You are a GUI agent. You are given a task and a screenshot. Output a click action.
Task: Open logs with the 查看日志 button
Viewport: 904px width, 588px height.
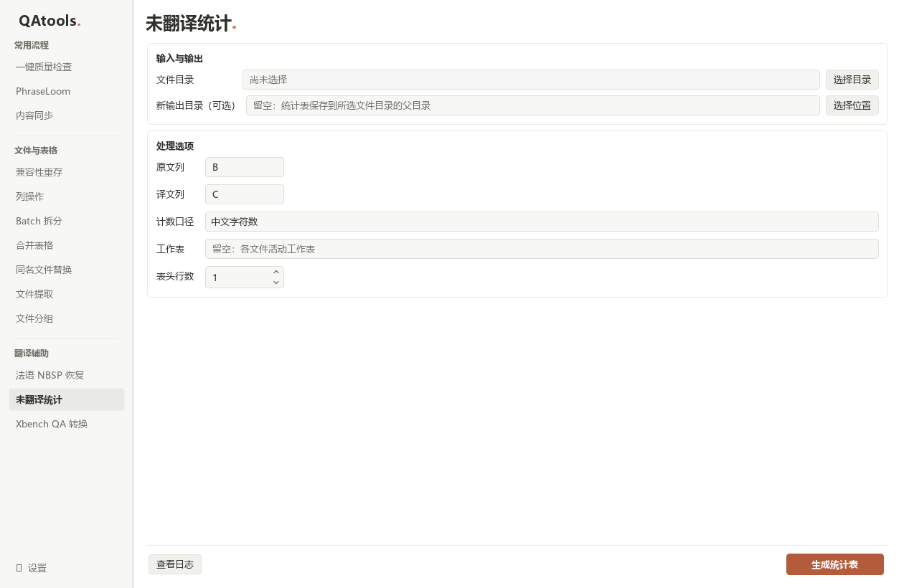(175, 564)
